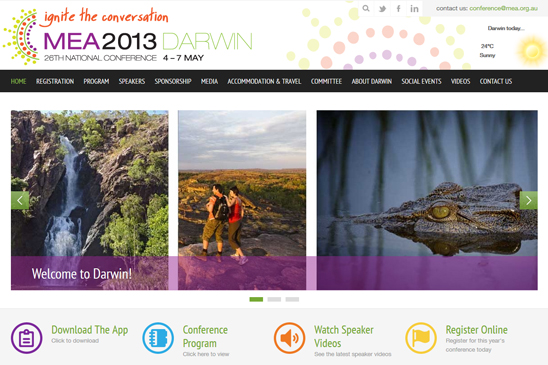Go to previous slide with left arrow
This screenshot has width=548, height=365.
20,200
